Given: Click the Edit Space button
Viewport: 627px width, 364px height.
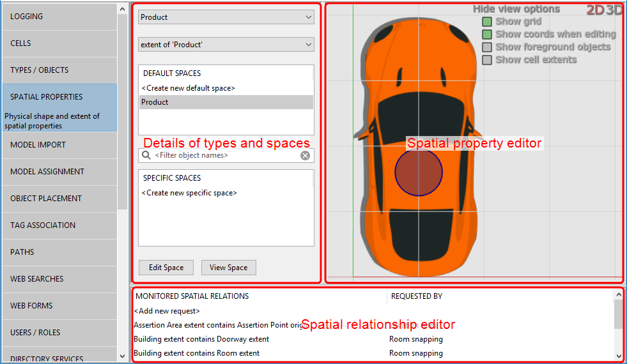Looking at the screenshot, I should 166,268.
